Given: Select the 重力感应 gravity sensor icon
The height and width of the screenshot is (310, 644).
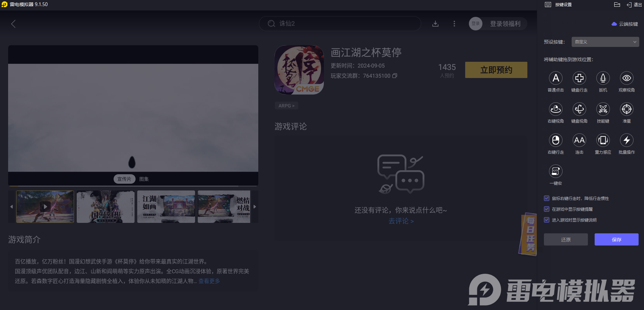Looking at the screenshot, I should pyautogui.click(x=603, y=140).
